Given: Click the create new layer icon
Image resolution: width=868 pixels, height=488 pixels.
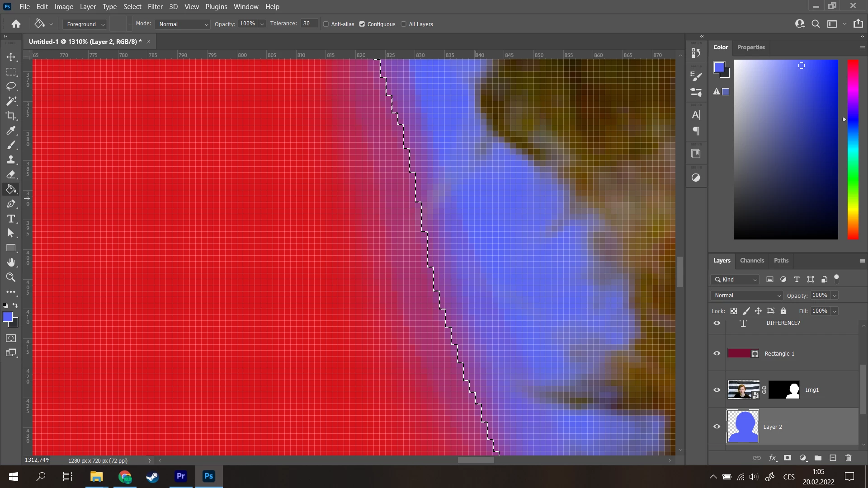Looking at the screenshot, I should click(833, 458).
